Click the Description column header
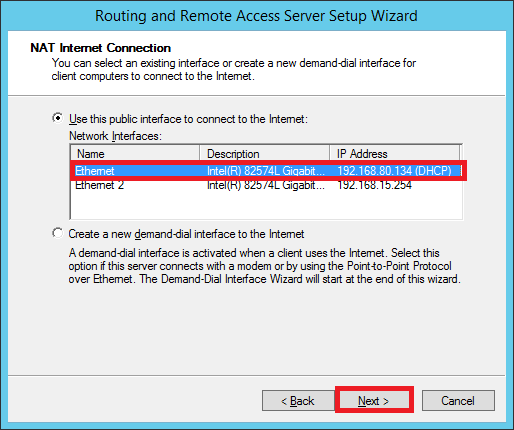The height and width of the screenshot is (430, 514). tap(264, 154)
